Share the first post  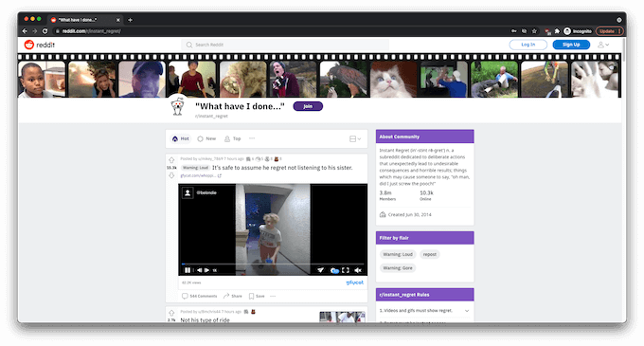pyautogui.click(x=232, y=296)
